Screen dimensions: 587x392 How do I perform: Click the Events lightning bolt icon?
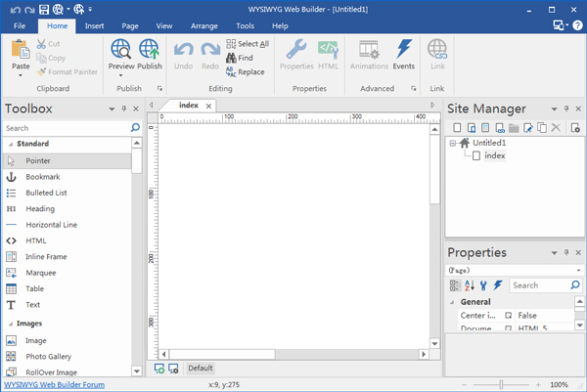(x=403, y=50)
